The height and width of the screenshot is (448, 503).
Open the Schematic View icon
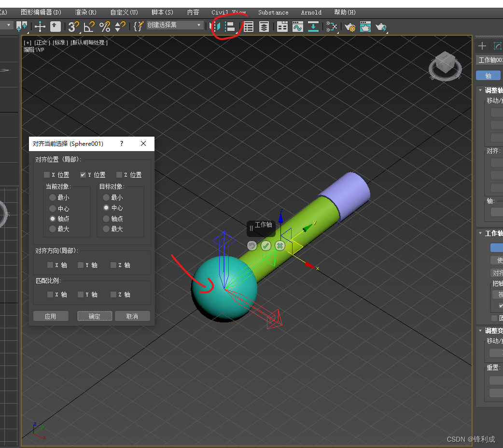(x=331, y=27)
